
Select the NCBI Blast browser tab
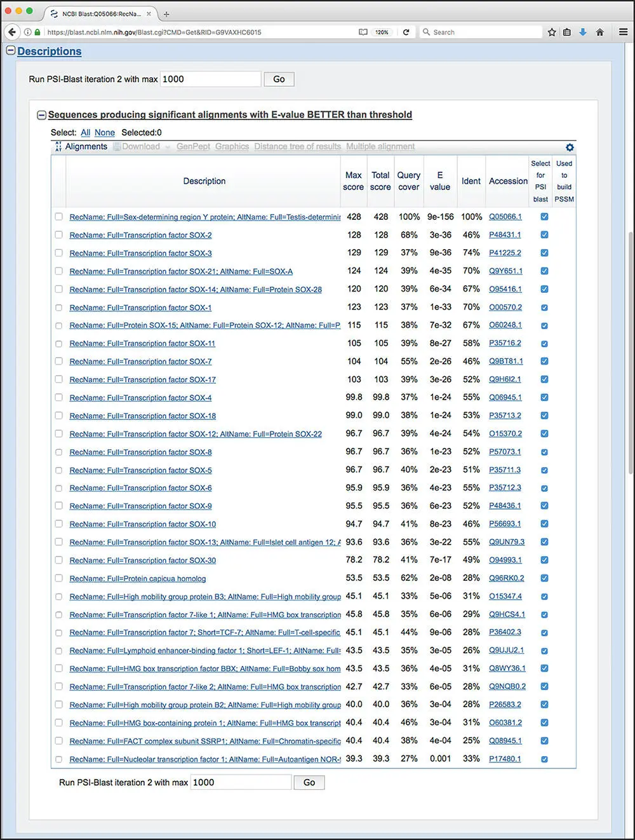click(102, 13)
